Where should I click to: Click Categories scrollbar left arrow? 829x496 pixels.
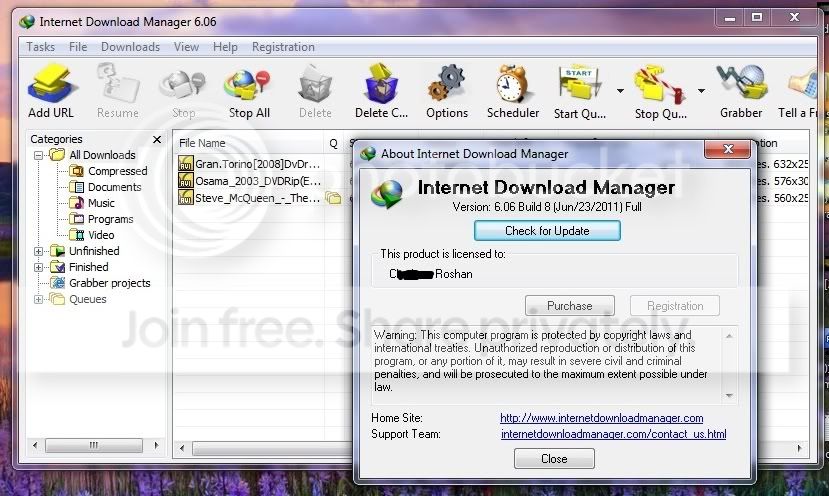tap(35, 445)
